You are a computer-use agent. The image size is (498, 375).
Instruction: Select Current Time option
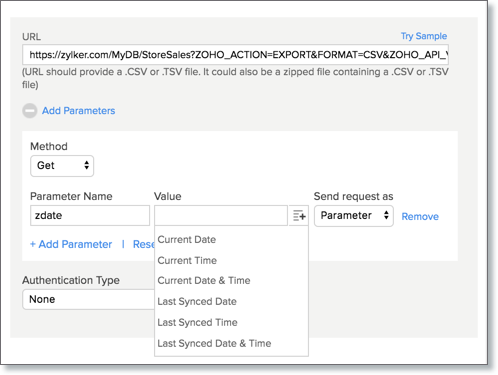point(187,260)
